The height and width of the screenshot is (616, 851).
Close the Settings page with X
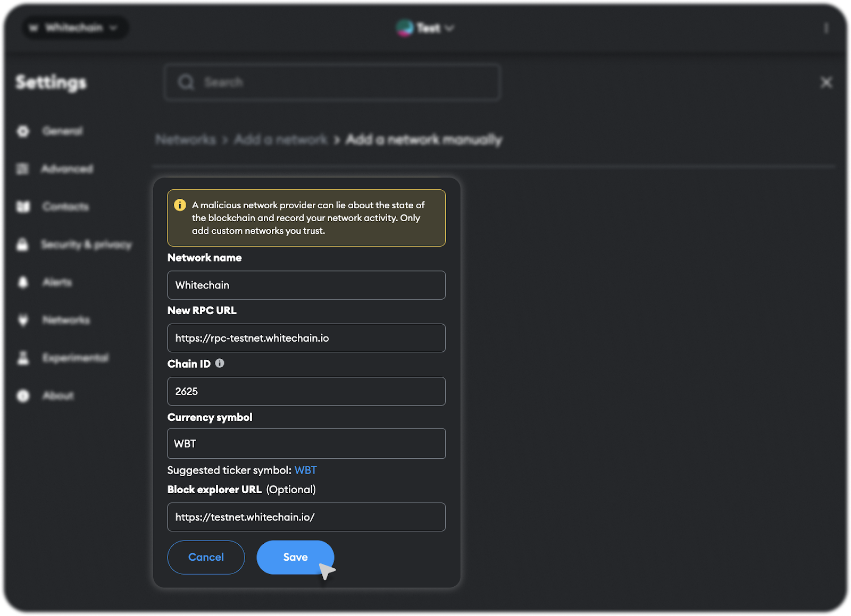click(826, 82)
